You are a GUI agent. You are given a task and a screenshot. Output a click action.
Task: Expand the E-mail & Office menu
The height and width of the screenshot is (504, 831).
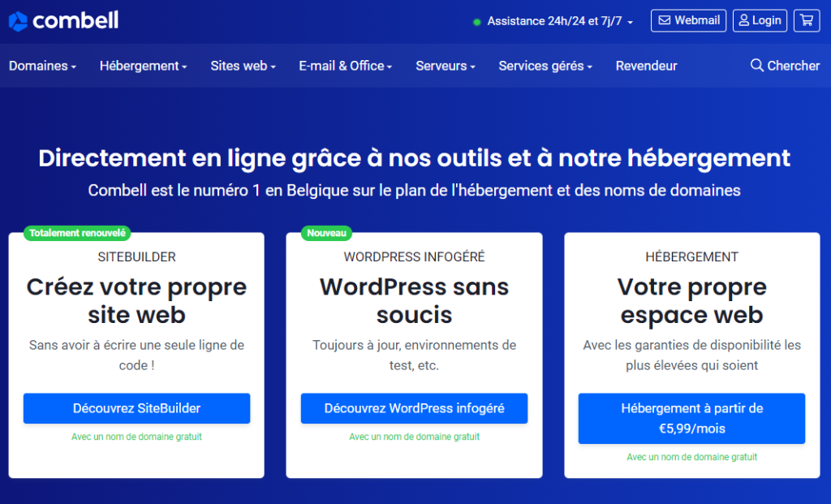pos(345,66)
